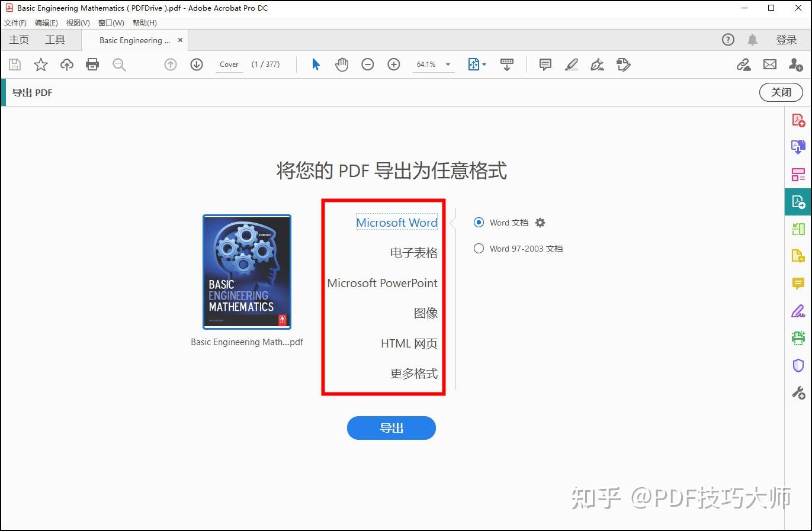Go to previous page arrow
Image resolution: width=812 pixels, height=531 pixels.
pyautogui.click(x=171, y=65)
